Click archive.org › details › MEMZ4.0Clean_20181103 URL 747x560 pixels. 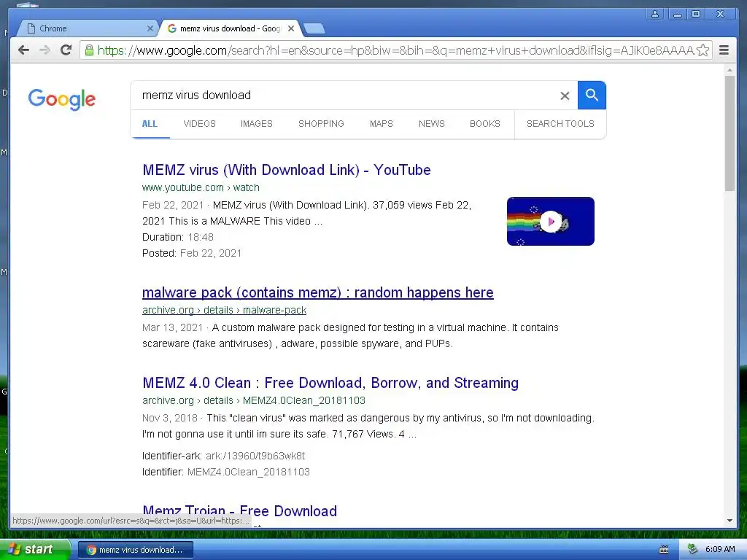point(254,400)
